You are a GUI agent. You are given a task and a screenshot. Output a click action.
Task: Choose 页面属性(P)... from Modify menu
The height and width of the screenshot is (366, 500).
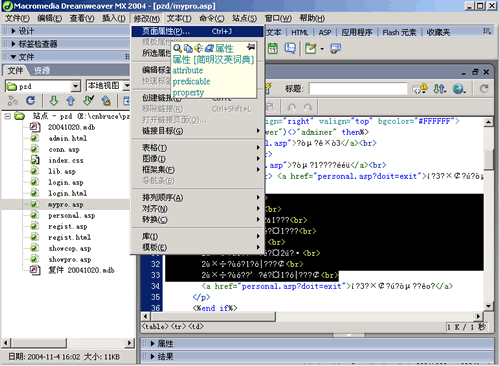197,31
